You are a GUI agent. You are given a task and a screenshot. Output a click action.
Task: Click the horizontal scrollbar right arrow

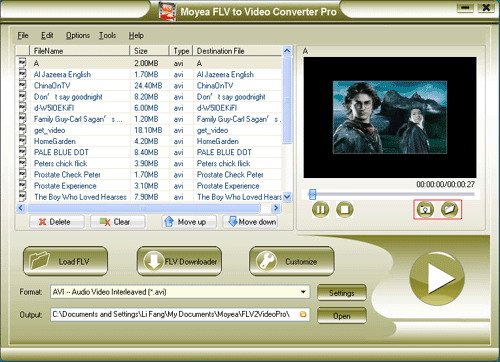point(276,208)
